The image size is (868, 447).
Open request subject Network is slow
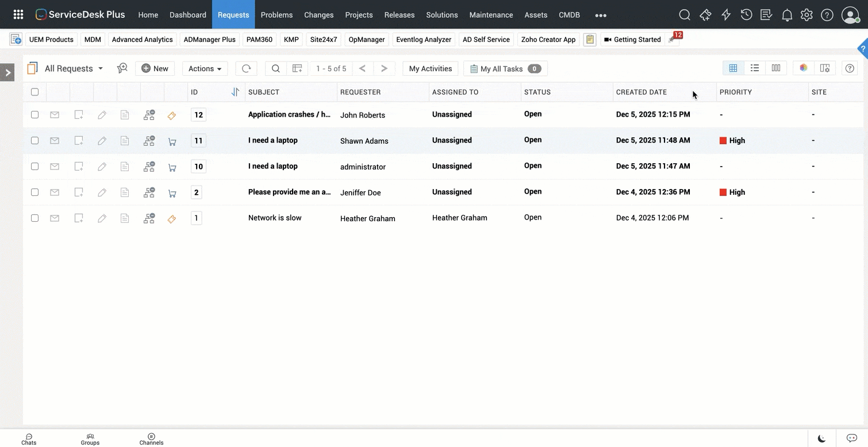click(275, 218)
